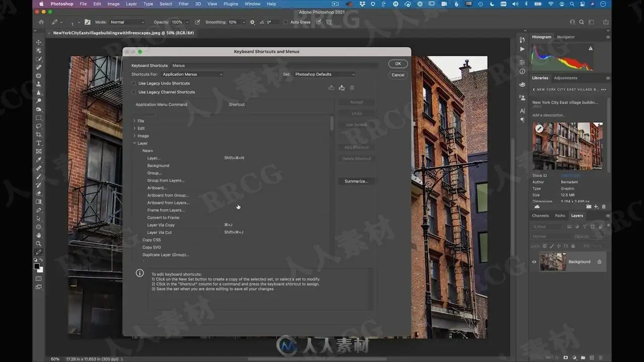Switch to the Channels tab

click(540, 216)
